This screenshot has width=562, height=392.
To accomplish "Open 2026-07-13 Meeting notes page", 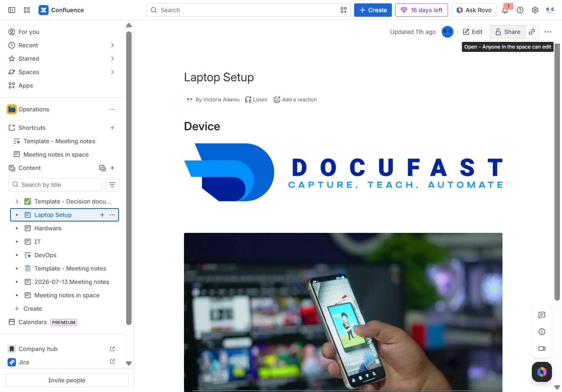I will coord(72,282).
